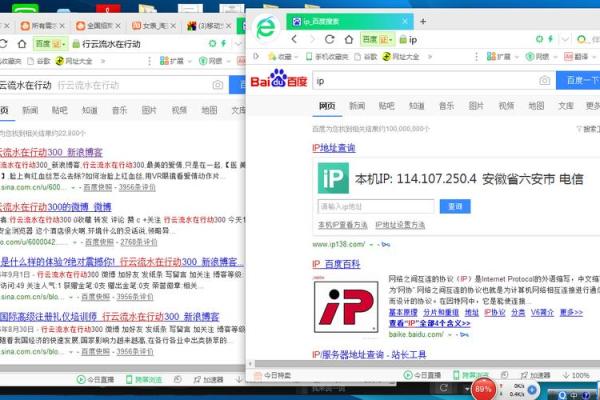Select 新闻 tab in right Baidu window

(x=357, y=106)
